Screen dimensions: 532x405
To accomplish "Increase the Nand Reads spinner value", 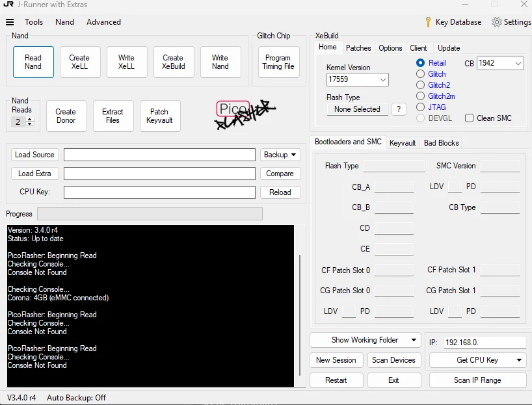I will point(30,120).
